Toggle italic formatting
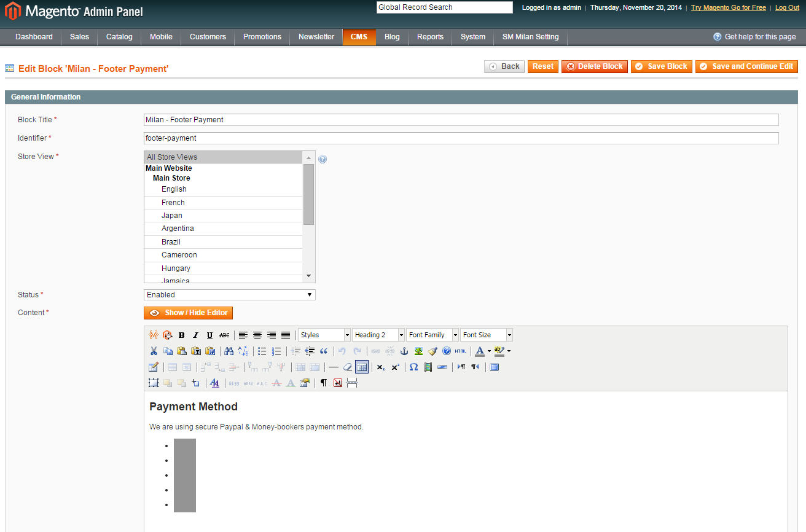The image size is (806, 532). 195,335
